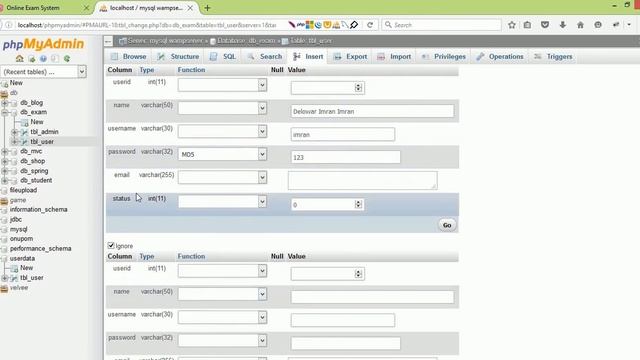Click the first userid value stepper arrows

coord(358,88)
